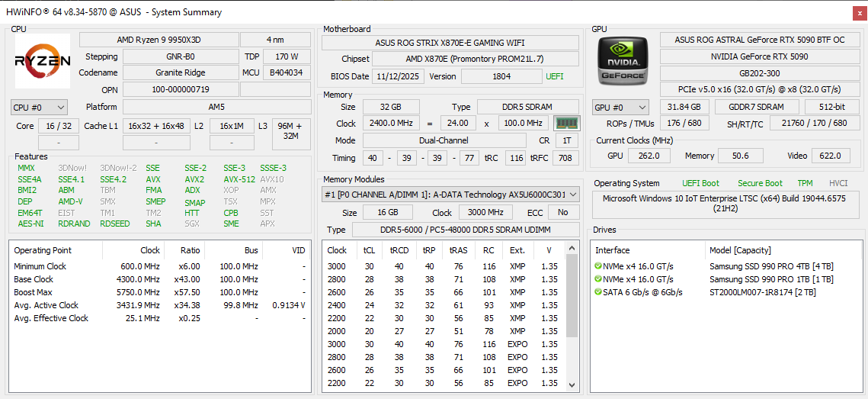Viewport: 868px width, 399px height.
Task: Select the Avg. Effective Clock row
Action: pyautogui.click(x=160, y=318)
